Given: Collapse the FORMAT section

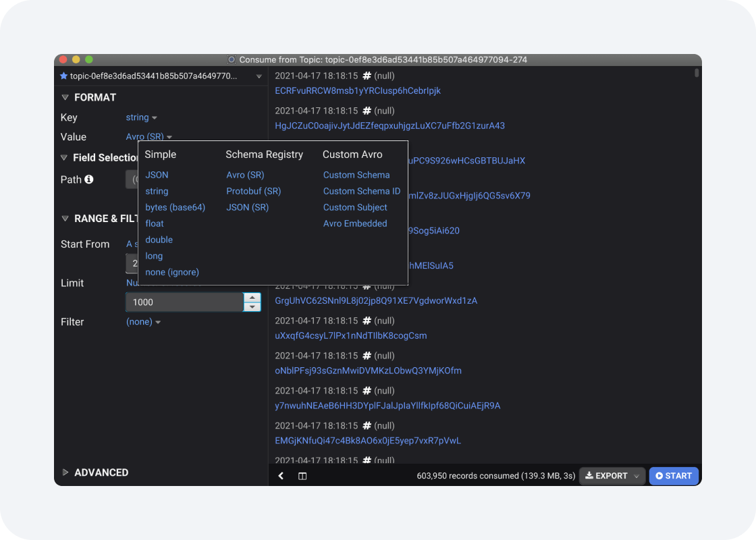Looking at the screenshot, I should tap(65, 97).
